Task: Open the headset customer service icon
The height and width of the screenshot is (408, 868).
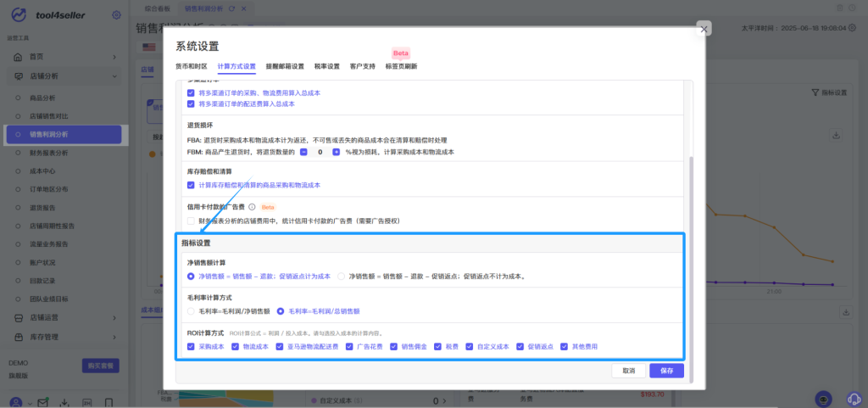Action: tap(854, 400)
